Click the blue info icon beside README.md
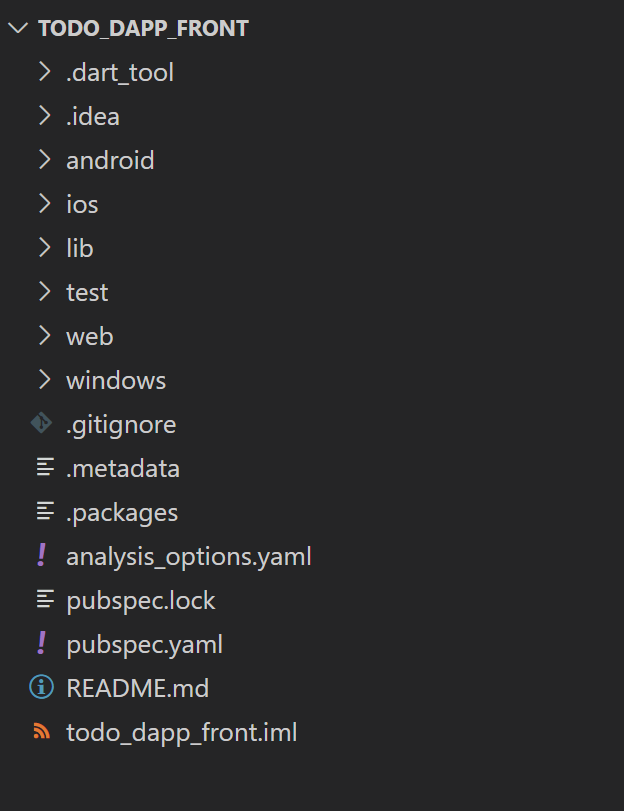The height and width of the screenshot is (811, 624). coord(41,687)
